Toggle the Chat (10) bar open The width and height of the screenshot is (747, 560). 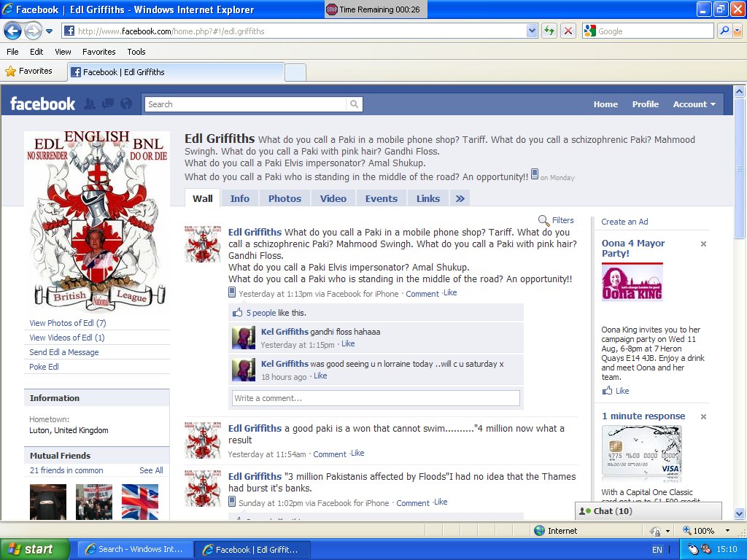point(648,511)
